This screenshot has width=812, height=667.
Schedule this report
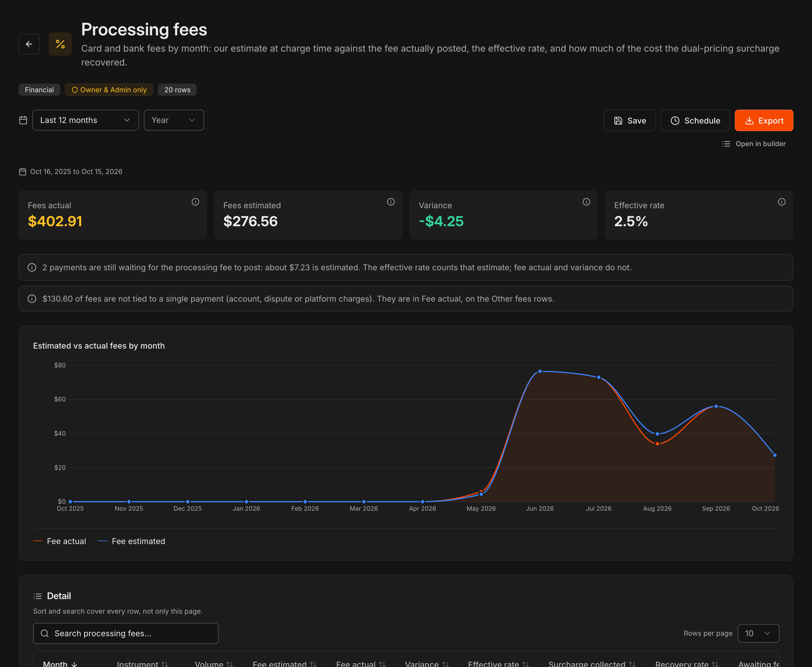pyautogui.click(x=695, y=121)
